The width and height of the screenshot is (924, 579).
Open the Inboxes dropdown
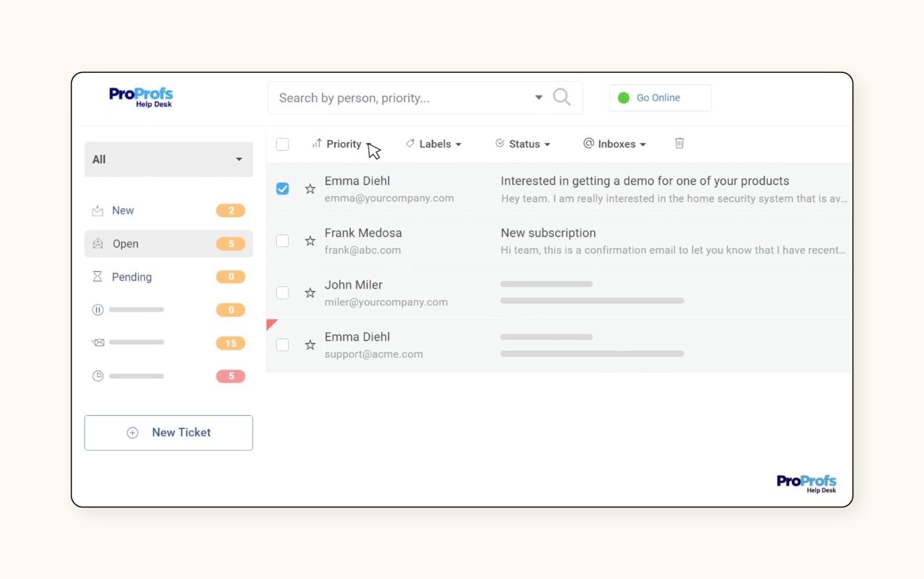pyautogui.click(x=614, y=144)
